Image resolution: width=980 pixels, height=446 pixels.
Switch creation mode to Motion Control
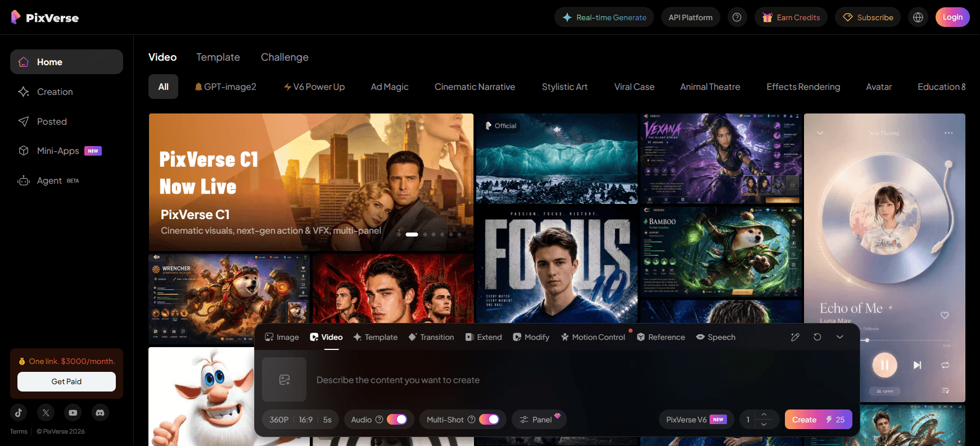point(593,337)
